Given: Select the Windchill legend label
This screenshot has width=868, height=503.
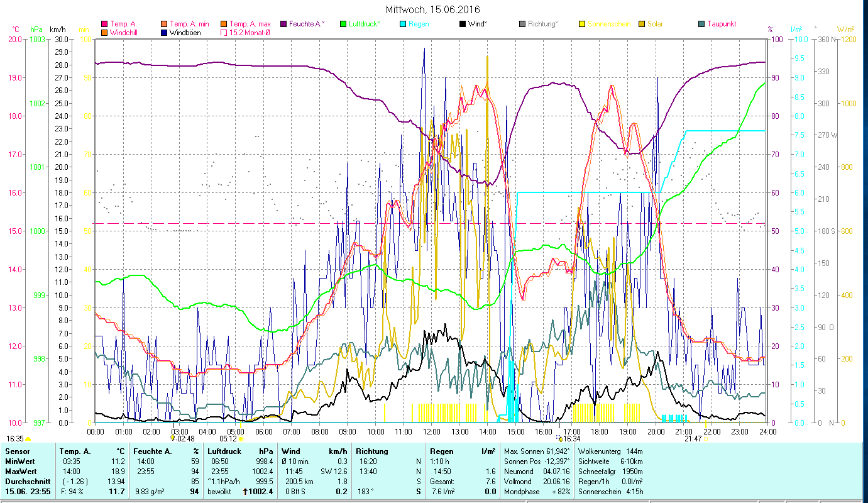Looking at the screenshot, I should (125, 32).
